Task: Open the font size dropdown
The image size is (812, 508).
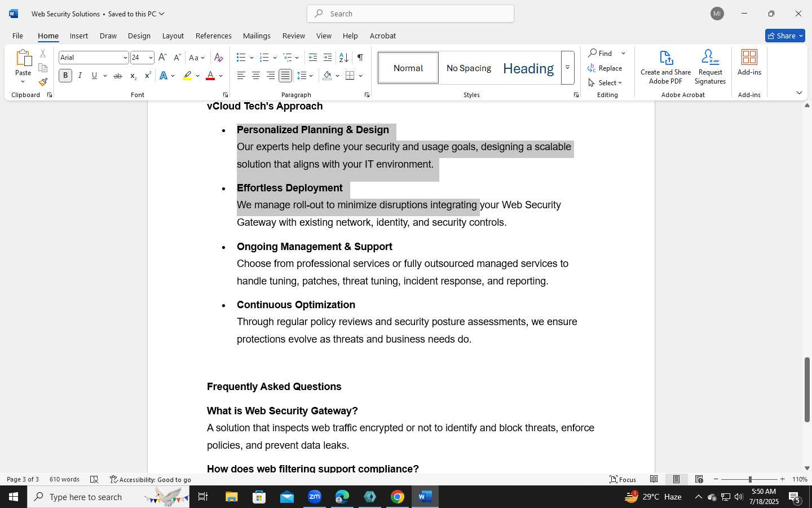Action: (151, 58)
